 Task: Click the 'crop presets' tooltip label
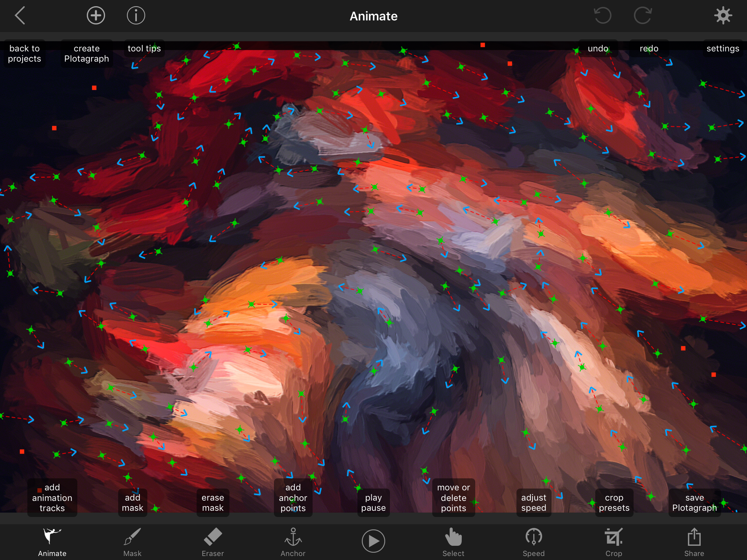(x=614, y=503)
